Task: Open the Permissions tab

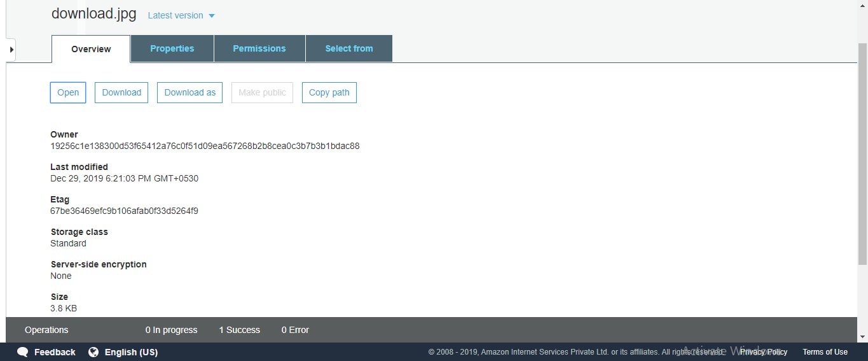Action: click(259, 48)
